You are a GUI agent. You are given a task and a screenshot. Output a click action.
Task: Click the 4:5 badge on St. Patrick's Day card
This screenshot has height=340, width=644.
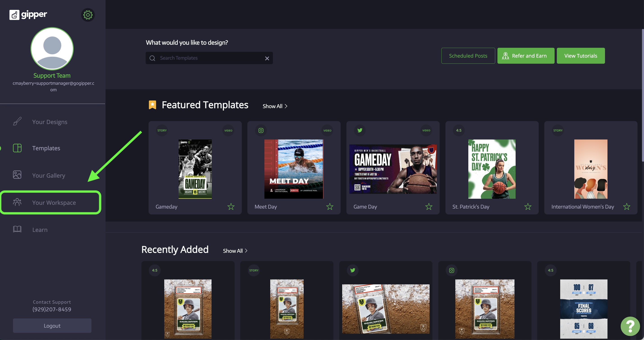pos(458,130)
